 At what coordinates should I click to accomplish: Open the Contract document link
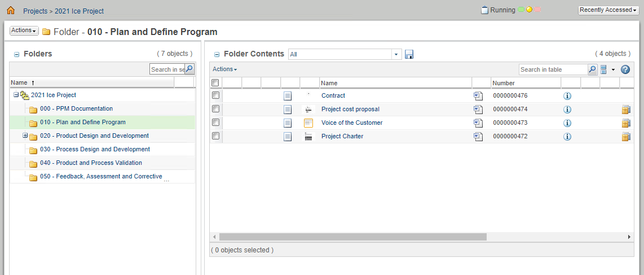point(333,95)
